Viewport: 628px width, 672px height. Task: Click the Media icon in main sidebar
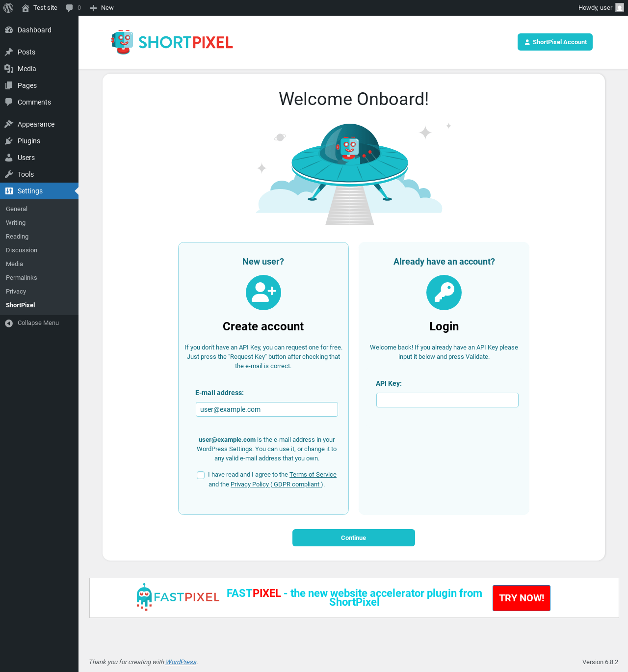(9, 69)
